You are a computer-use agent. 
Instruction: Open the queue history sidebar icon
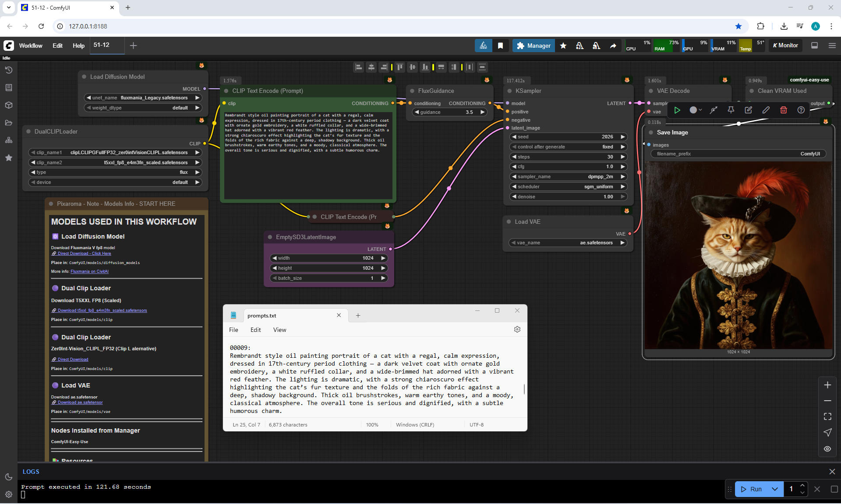pyautogui.click(x=9, y=70)
